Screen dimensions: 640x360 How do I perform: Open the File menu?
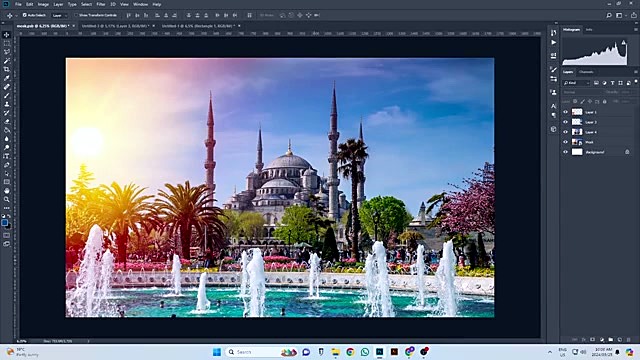18,4
